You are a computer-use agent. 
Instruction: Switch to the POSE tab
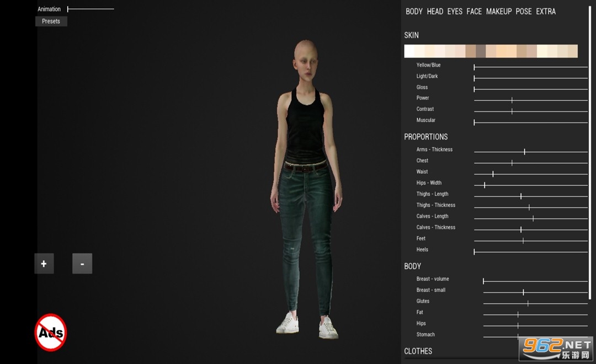[523, 12]
